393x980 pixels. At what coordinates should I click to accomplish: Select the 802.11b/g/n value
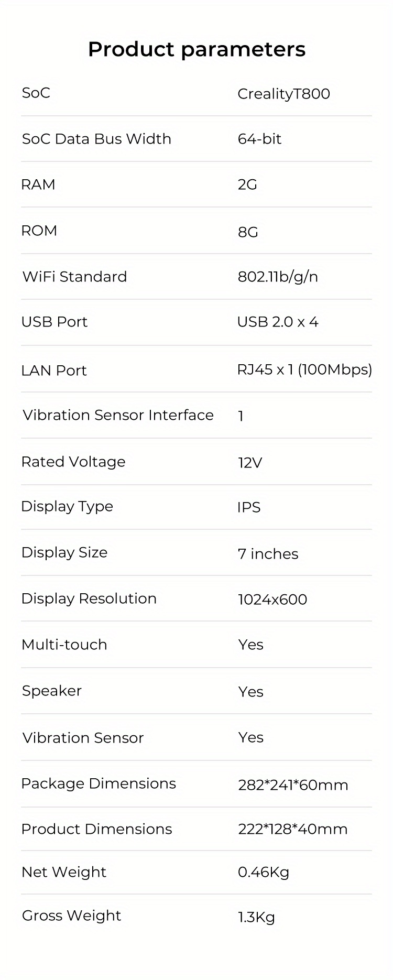[278, 277]
